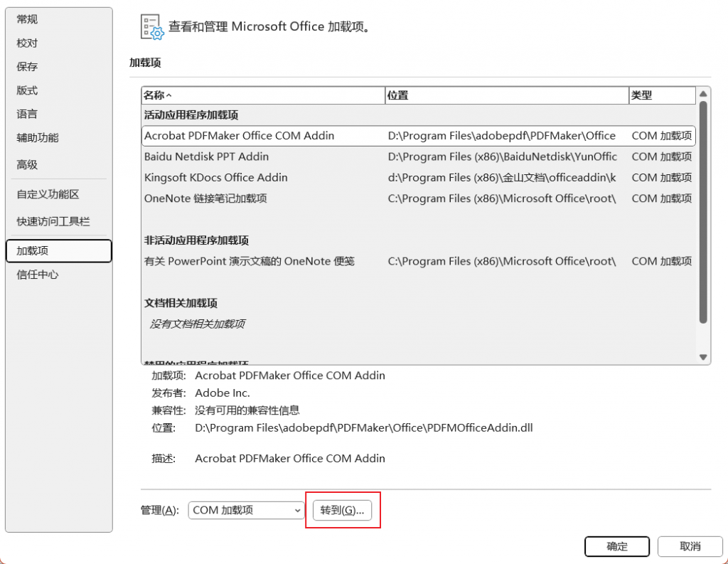Viewport: 728px width, 564px height.
Task: Click the downward scroll arrow on add-in list
Action: (x=702, y=357)
